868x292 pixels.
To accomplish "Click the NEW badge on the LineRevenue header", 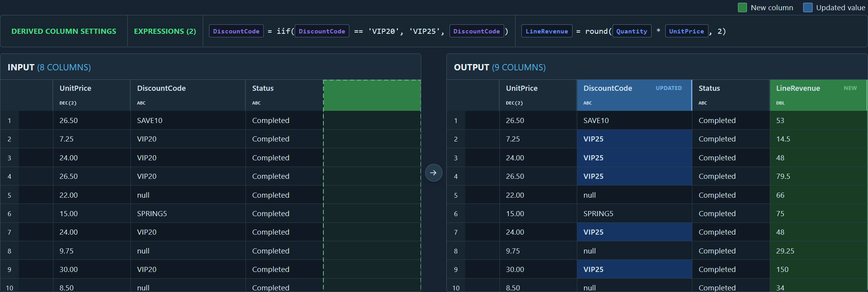I will 850,88.
